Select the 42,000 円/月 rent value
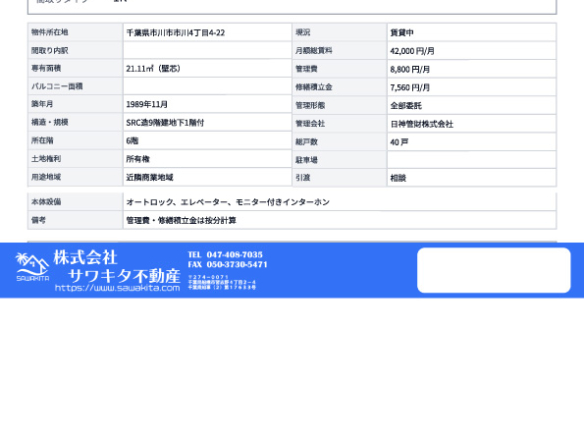The width and height of the screenshot is (584, 438). [412, 51]
